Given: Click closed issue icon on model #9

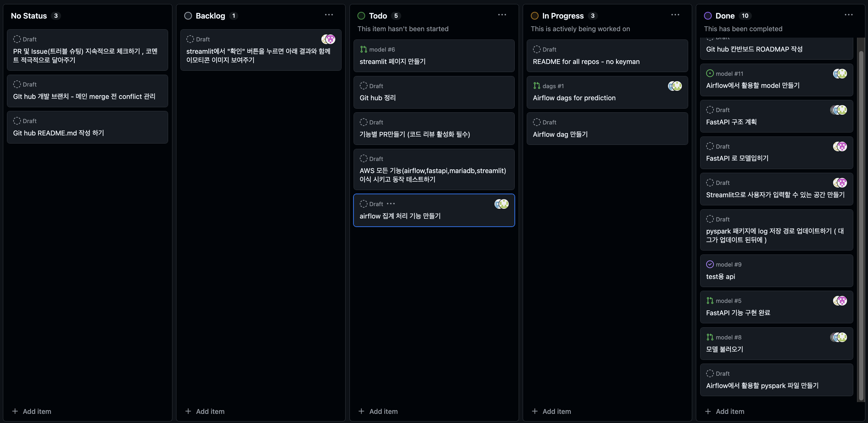Looking at the screenshot, I should tap(710, 264).
